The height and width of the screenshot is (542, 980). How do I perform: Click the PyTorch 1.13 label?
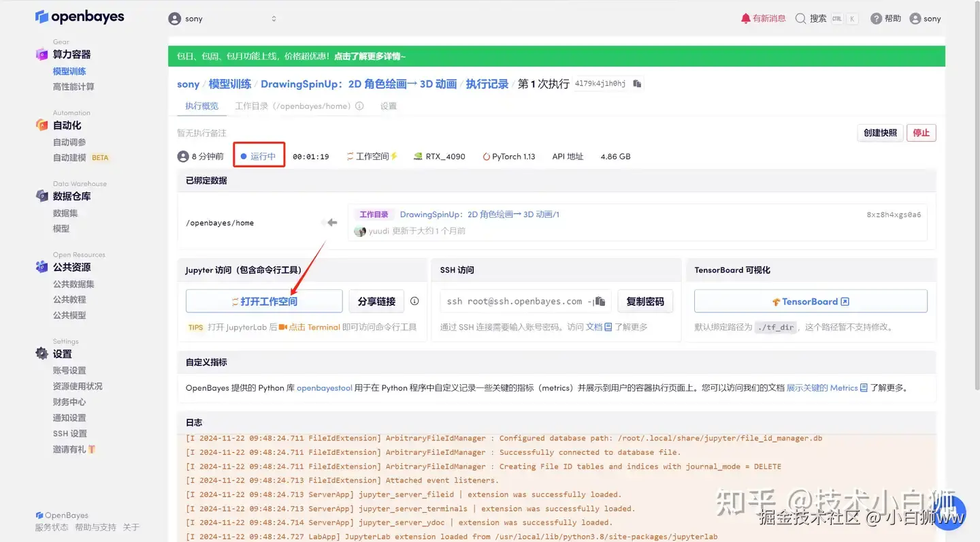[x=509, y=156]
